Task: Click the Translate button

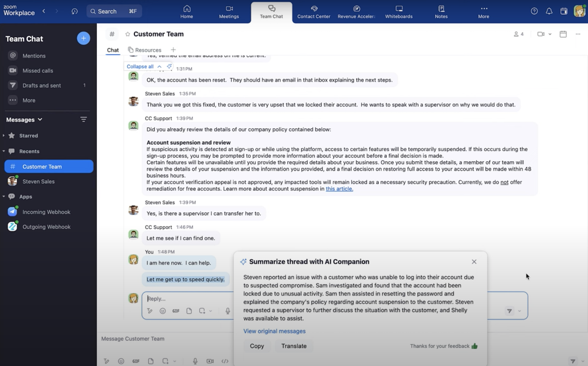Action: pyautogui.click(x=294, y=346)
